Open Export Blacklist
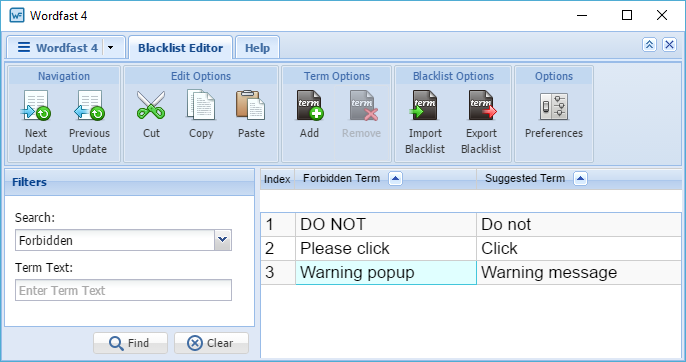The width and height of the screenshot is (686, 362). [482, 105]
